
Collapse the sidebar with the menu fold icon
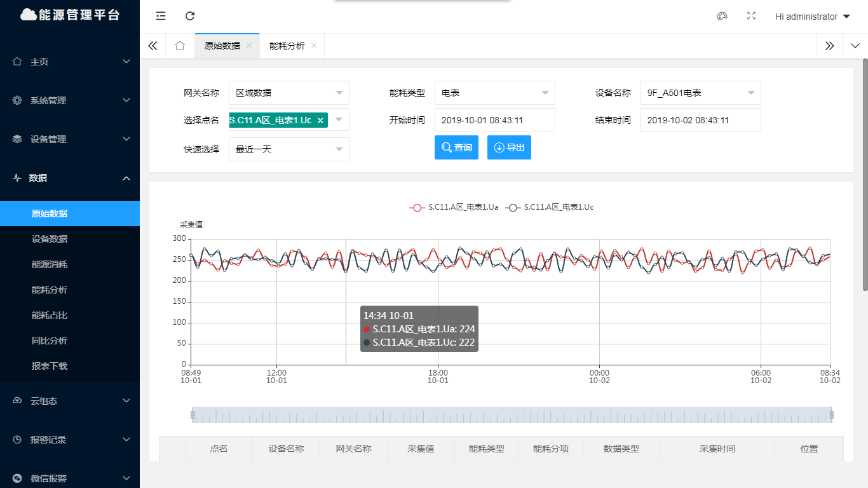161,17
